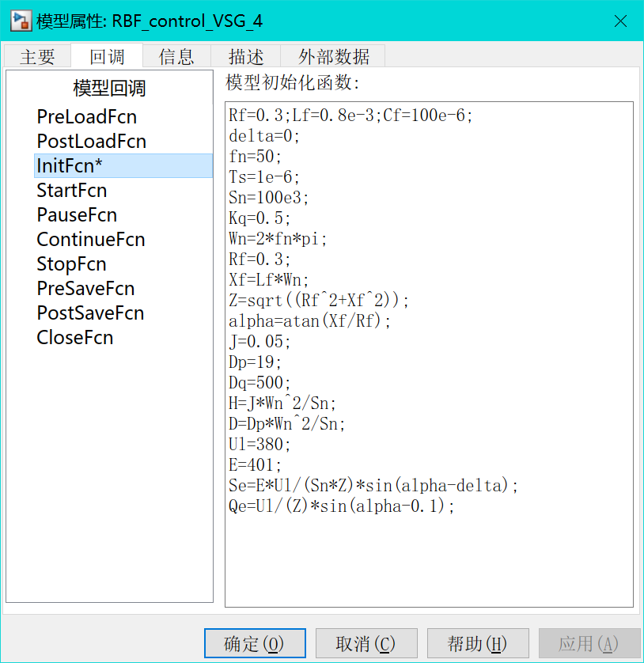This screenshot has width=644, height=663.
Task: Select the StartFcn callback
Action: [x=71, y=190]
